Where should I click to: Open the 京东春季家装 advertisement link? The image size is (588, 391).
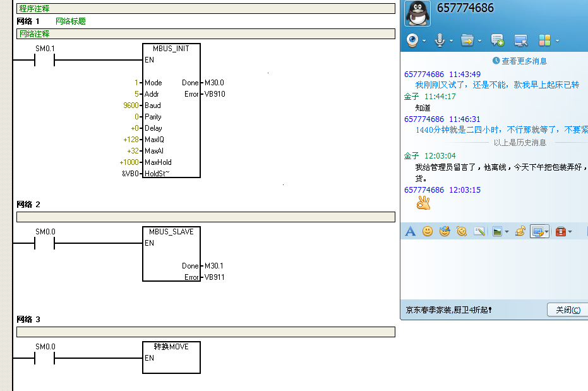click(x=449, y=310)
